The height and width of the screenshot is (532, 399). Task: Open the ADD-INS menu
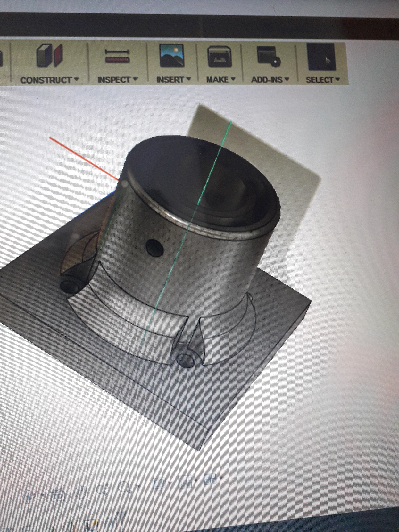click(x=270, y=79)
